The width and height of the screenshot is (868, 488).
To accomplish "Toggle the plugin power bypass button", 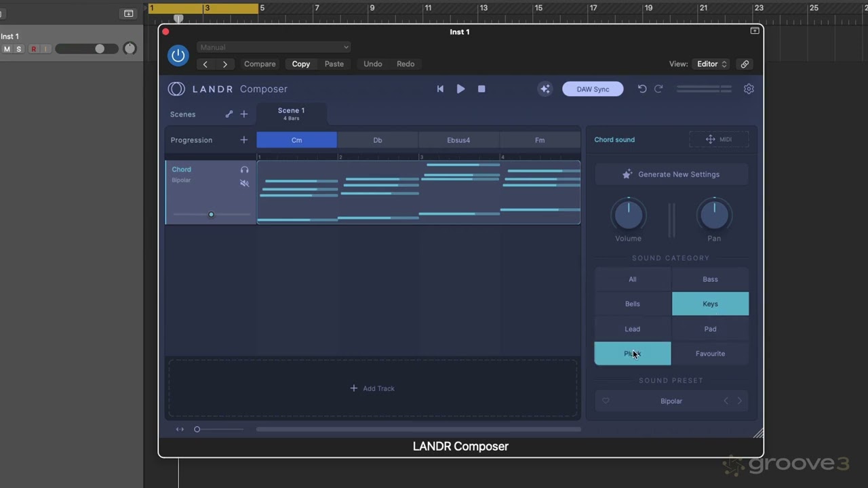I will pyautogui.click(x=178, y=56).
